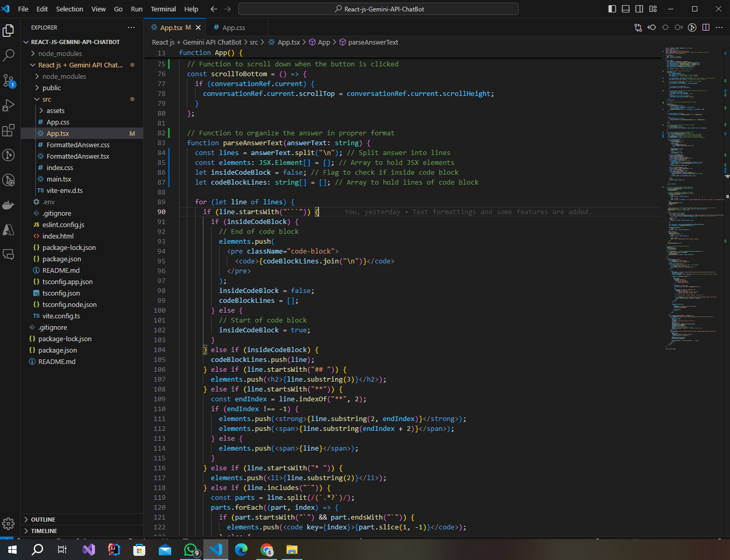Click line number 90 in gutter
Screen dimensions: 730x560
pyautogui.click(x=161, y=212)
